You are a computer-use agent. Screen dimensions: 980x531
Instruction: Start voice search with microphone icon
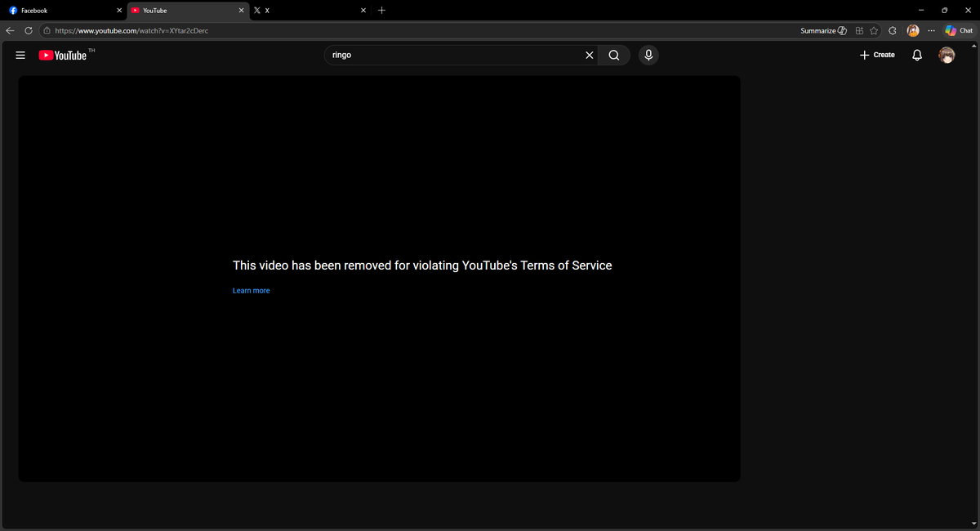click(x=648, y=55)
